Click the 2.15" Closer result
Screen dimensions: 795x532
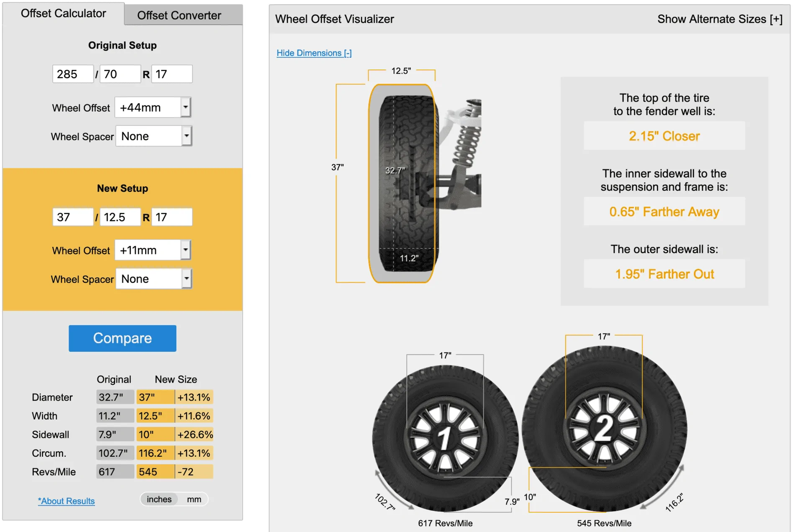tap(664, 136)
